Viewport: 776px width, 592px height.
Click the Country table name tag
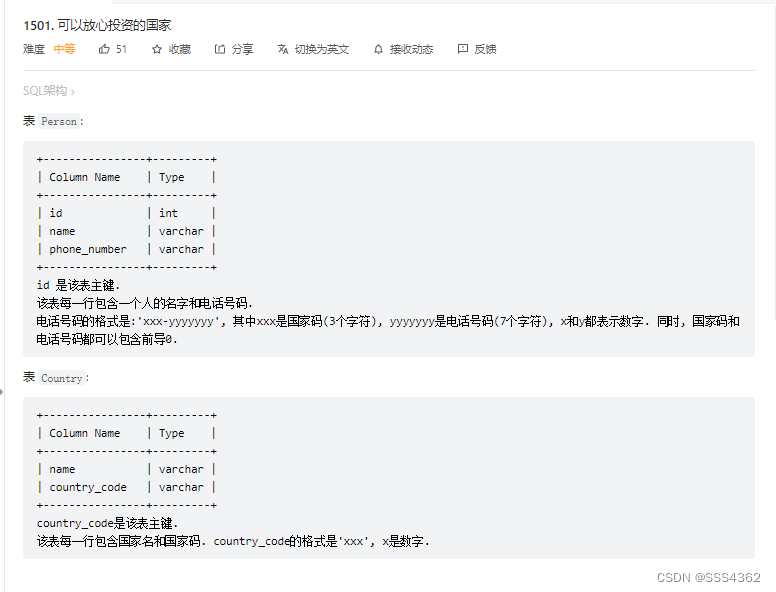[x=61, y=378]
